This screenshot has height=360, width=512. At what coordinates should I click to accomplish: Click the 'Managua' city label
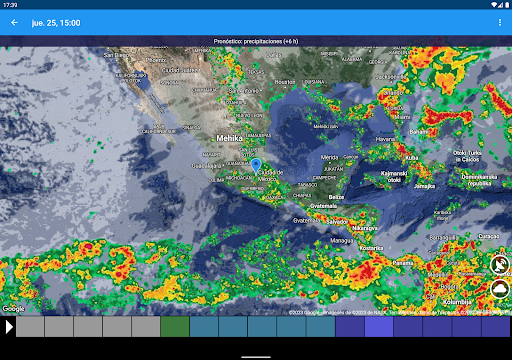(x=342, y=240)
